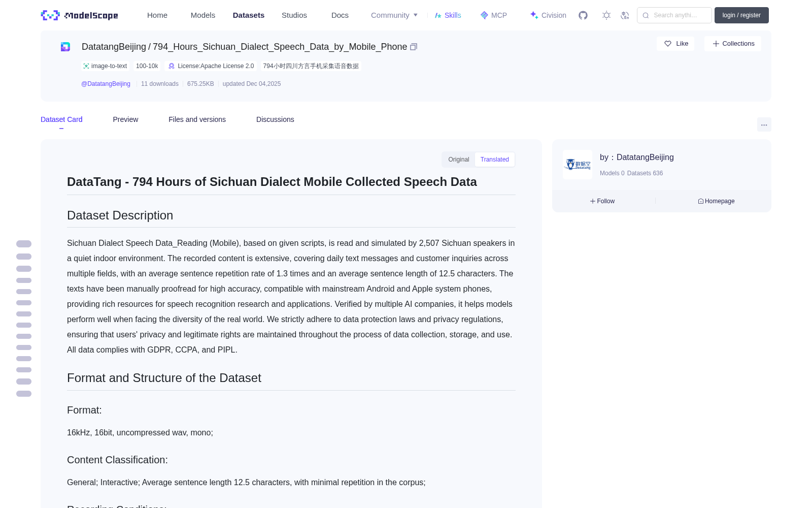Open Docs in top navigation

[x=340, y=15]
